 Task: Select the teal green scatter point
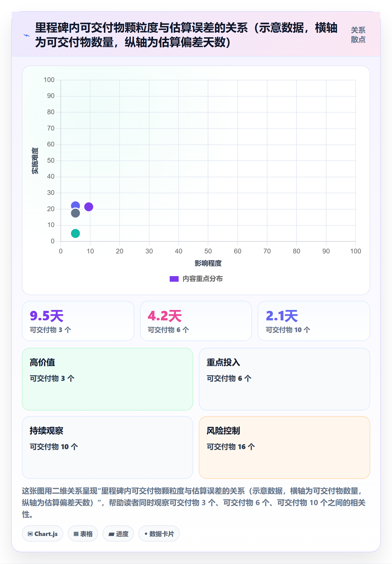click(75, 233)
